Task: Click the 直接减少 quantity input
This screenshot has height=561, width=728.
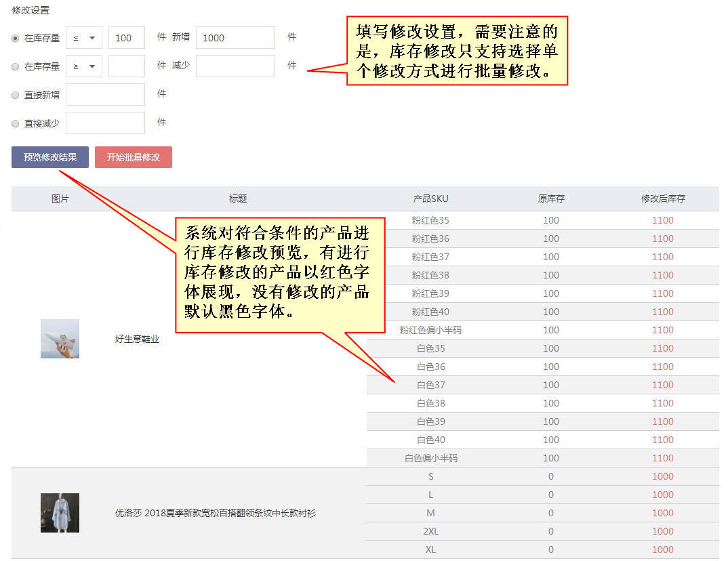Action: [105, 123]
